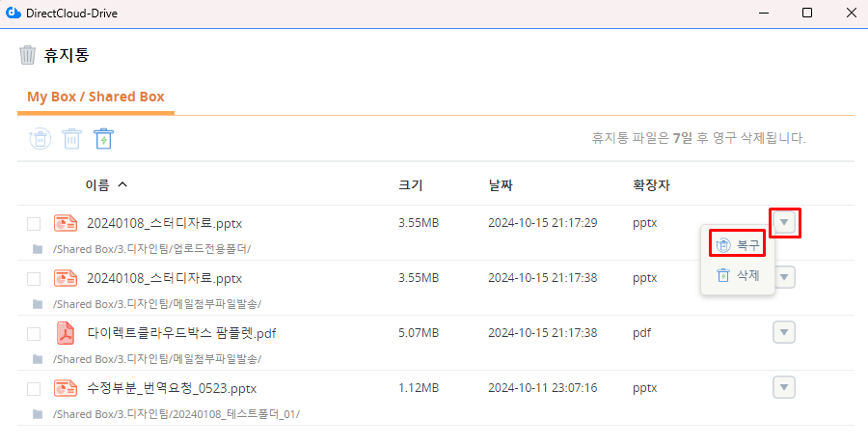Choose 삭제 from the context menu
Viewport: 868px width, 447px height.
738,275
